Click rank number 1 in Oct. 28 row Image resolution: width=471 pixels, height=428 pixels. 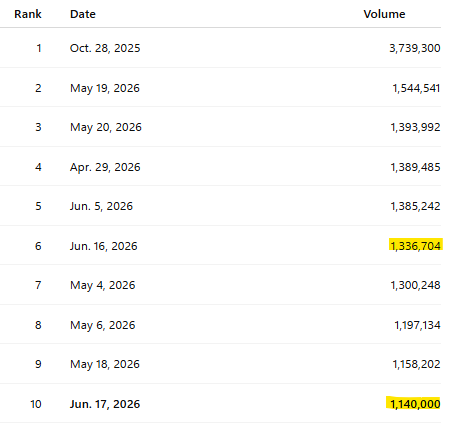click(x=39, y=48)
